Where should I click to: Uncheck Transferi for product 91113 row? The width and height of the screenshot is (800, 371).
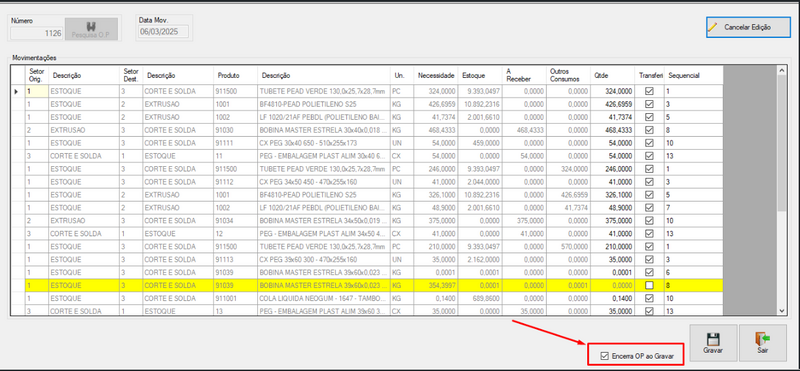pos(649,260)
